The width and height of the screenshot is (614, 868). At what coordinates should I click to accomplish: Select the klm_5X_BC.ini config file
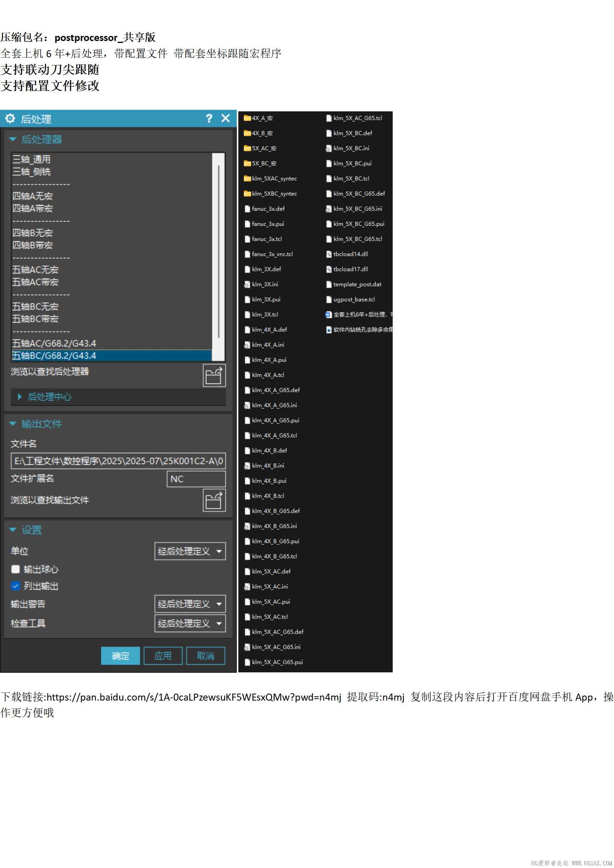click(x=348, y=148)
